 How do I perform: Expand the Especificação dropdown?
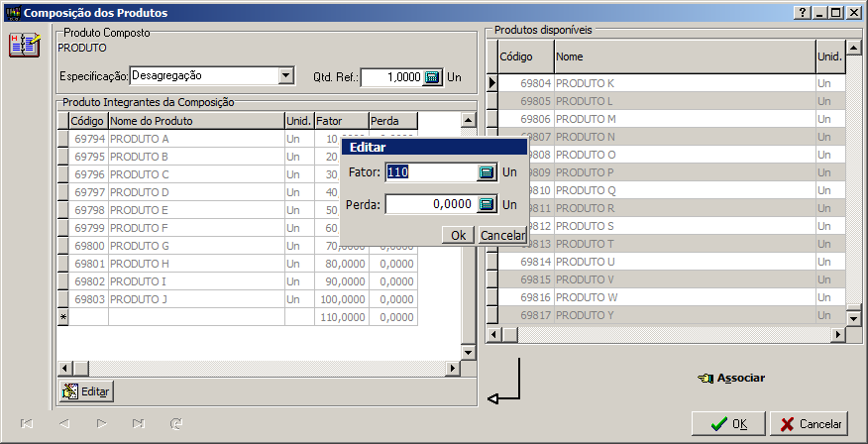click(x=286, y=75)
